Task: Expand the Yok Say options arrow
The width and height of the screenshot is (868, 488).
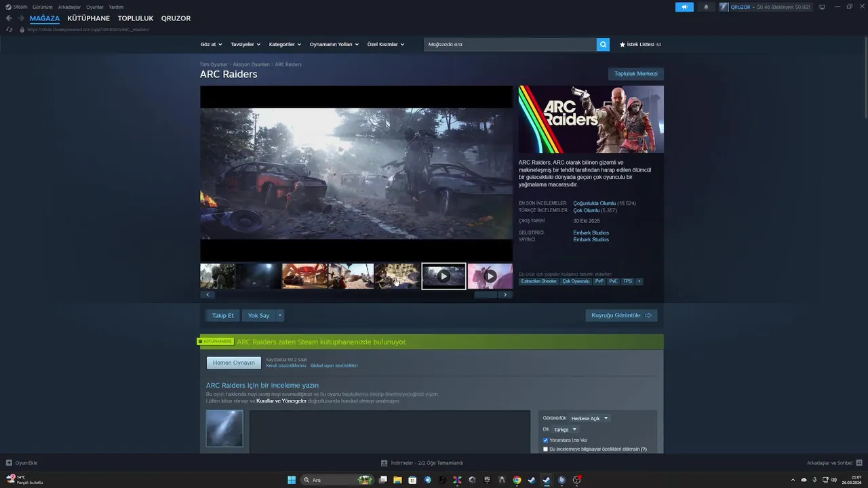Action: tap(280, 315)
